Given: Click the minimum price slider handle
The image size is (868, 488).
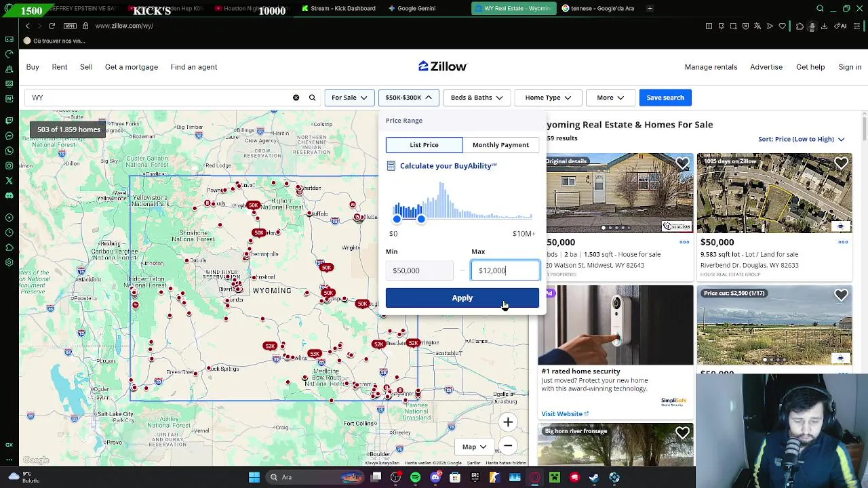Looking at the screenshot, I should coord(397,219).
